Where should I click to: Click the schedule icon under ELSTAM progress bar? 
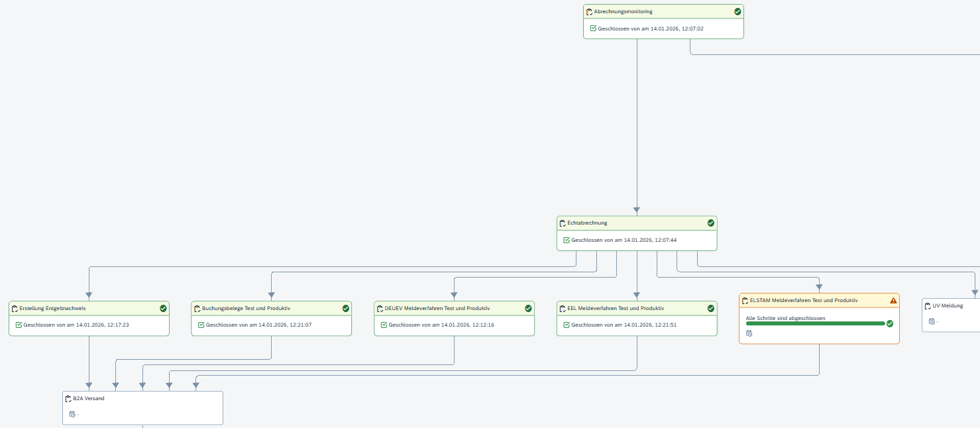(x=749, y=333)
